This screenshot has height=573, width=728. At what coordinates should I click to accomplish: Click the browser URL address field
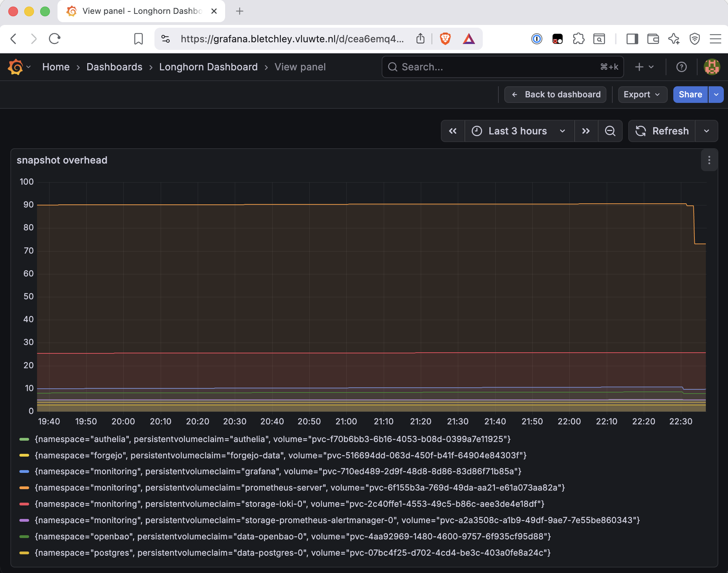(292, 39)
